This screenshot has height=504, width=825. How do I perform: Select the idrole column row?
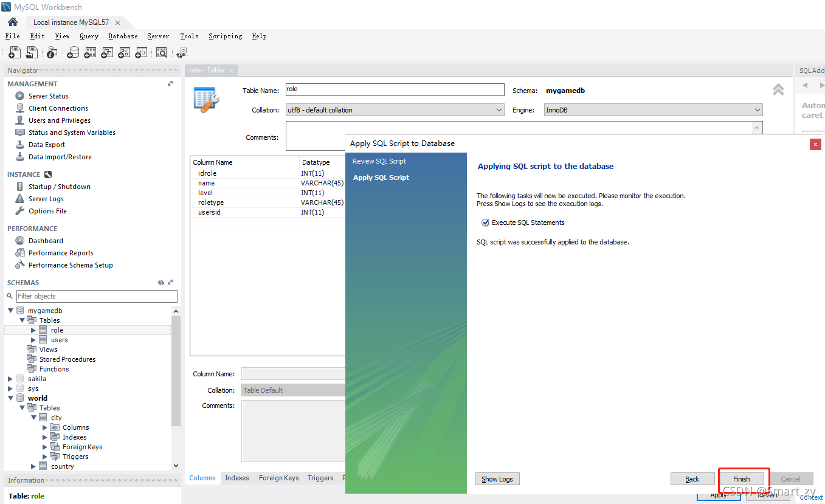click(268, 173)
